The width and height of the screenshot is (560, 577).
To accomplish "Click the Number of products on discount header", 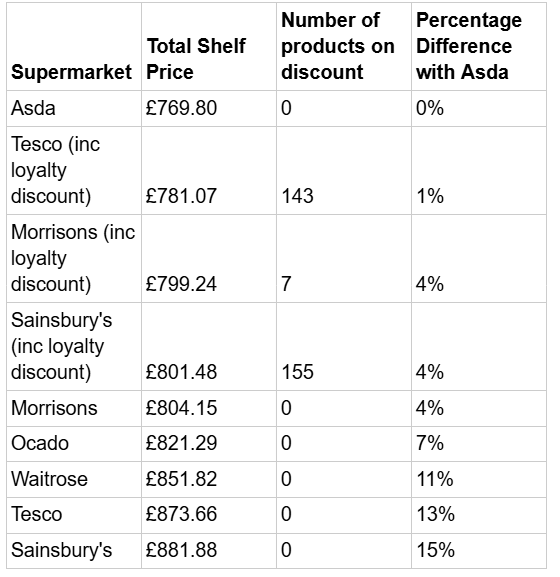I will point(344,46).
